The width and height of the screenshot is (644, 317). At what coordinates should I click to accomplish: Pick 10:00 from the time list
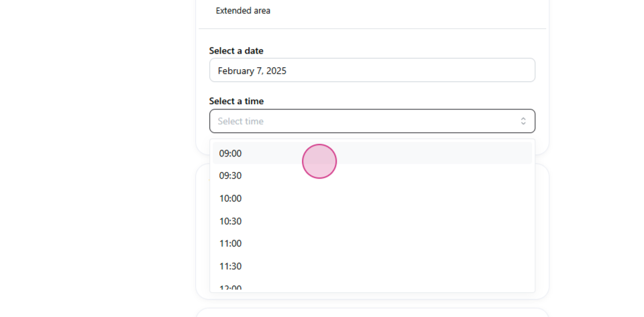(372, 199)
